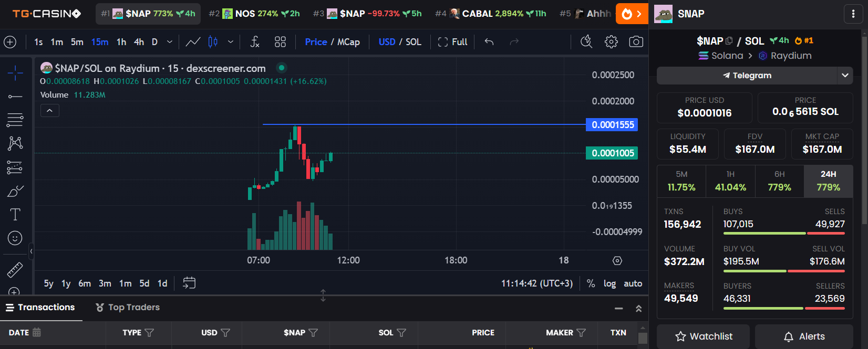
Task: Open the indicators fx menu
Action: (255, 42)
